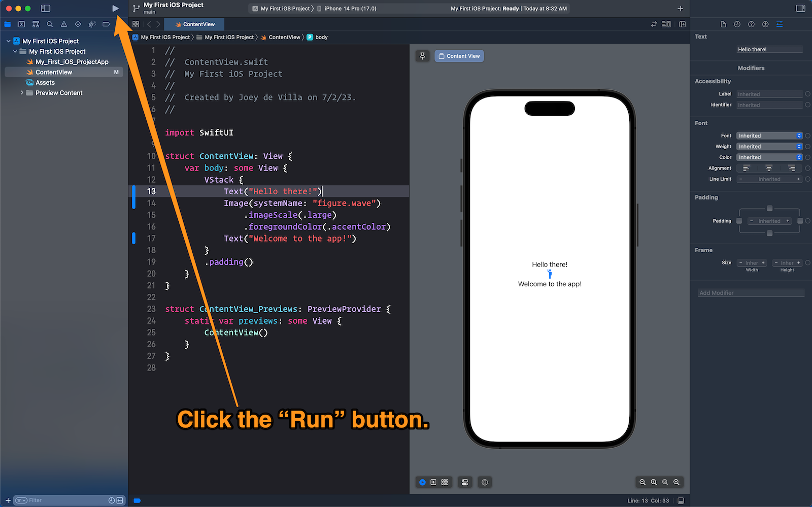Toggle the left padding checkbox
This screenshot has width=812, height=507.
(739, 221)
